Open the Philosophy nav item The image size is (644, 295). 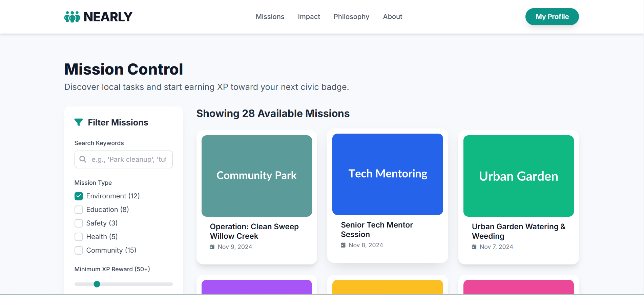(x=351, y=17)
